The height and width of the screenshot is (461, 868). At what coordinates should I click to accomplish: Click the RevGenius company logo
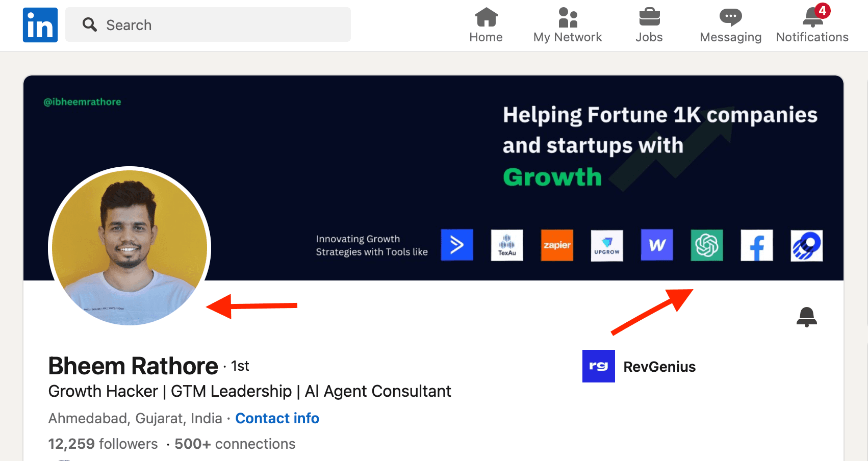(598, 366)
